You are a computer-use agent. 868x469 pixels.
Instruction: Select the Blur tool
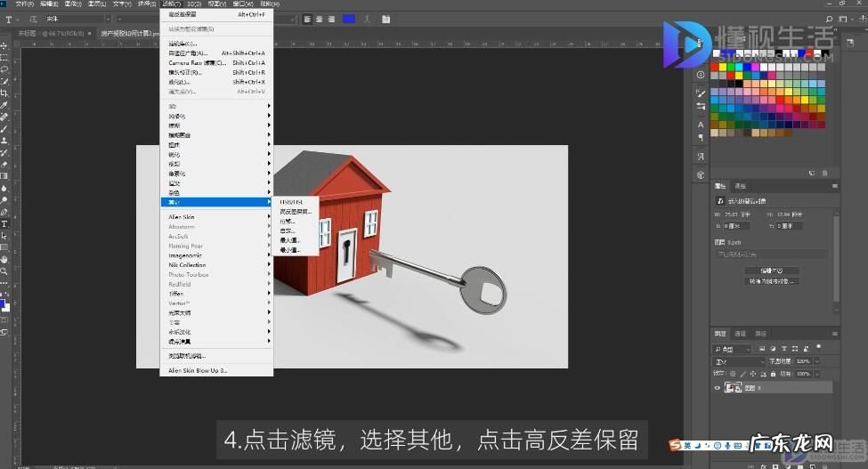pos(4,188)
